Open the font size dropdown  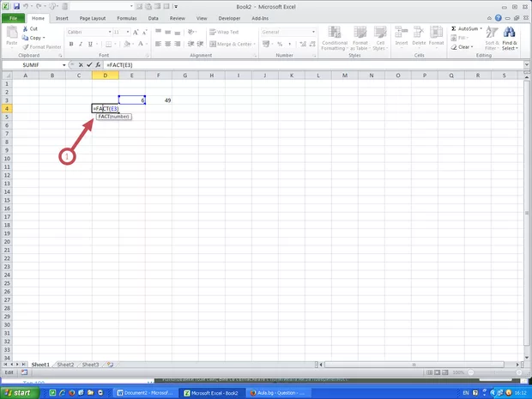(128, 32)
